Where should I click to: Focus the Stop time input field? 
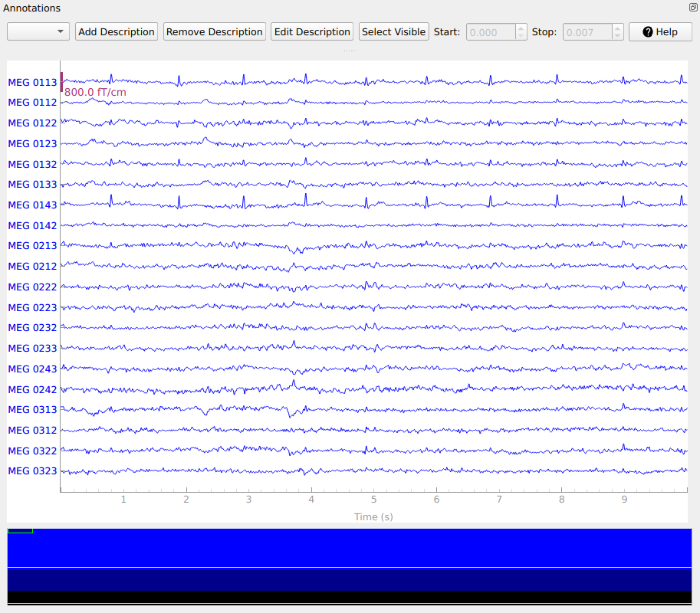click(587, 32)
